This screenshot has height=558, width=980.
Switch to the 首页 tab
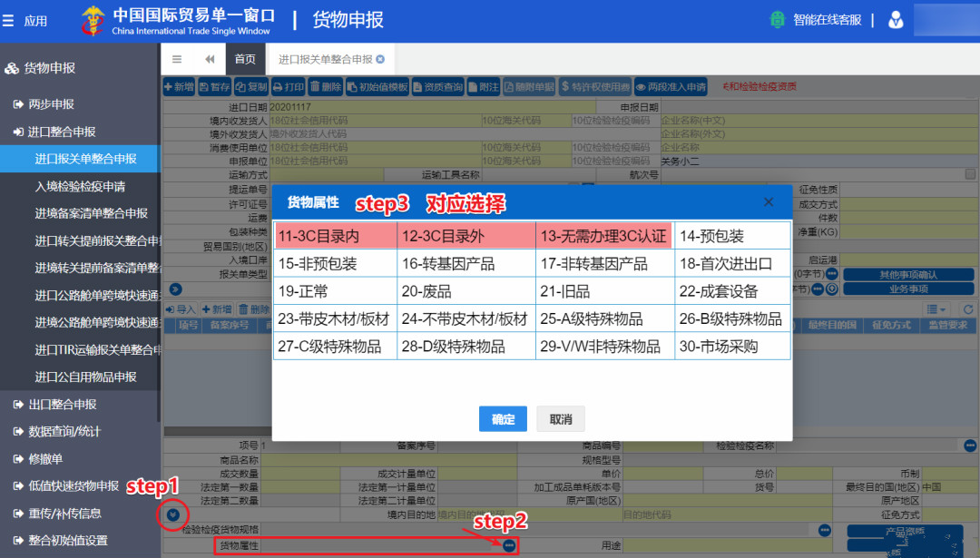point(244,57)
